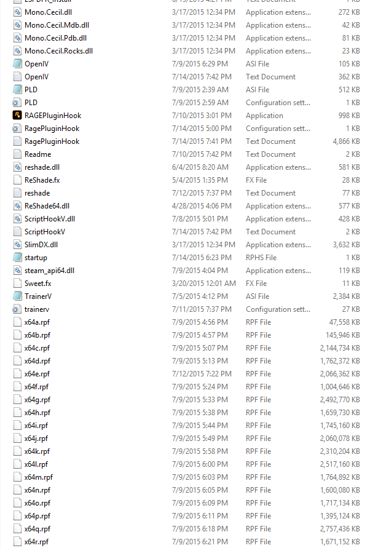Select the file name Mono.Cecil.dll

pos(48,12)
